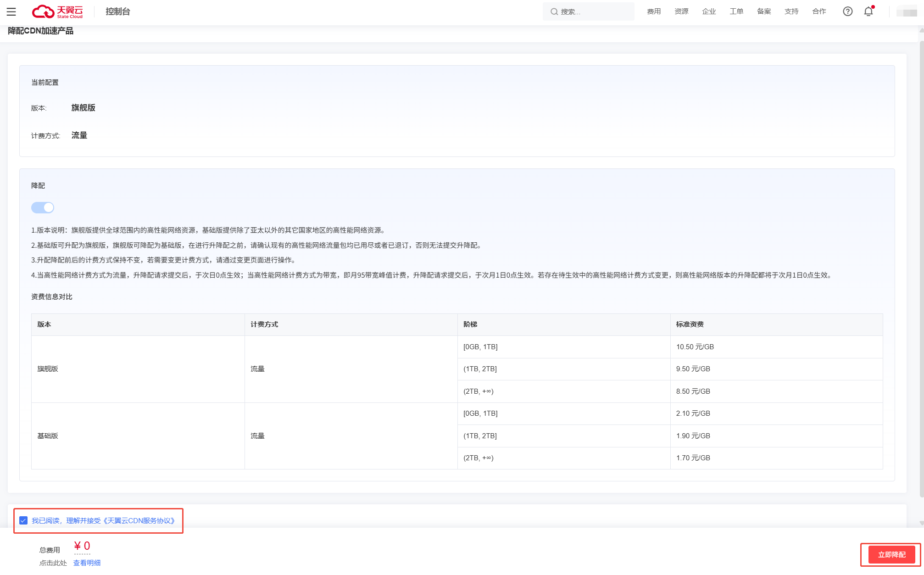Viewport: 924px width, 575px height.
Task: Expand the 支持 menu
Action: tap(791, 11)
